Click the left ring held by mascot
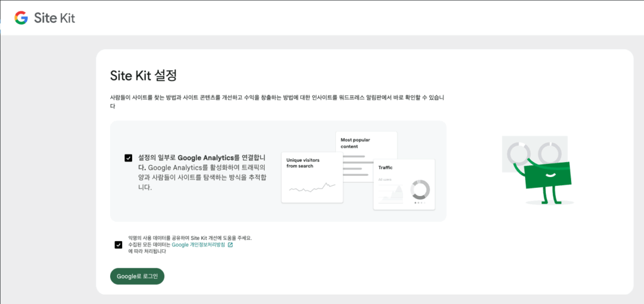Viewport: 644px width, 304px height. click(519, 152)
